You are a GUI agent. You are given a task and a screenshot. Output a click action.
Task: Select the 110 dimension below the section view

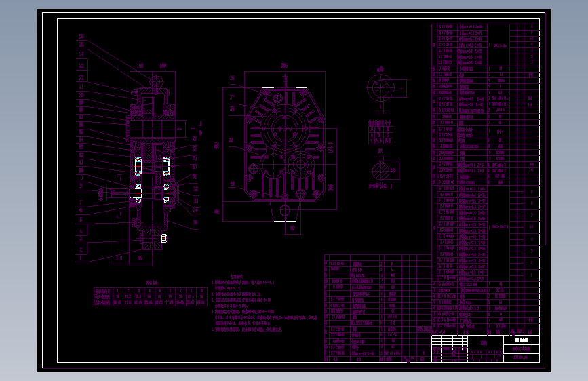[119, 258]
